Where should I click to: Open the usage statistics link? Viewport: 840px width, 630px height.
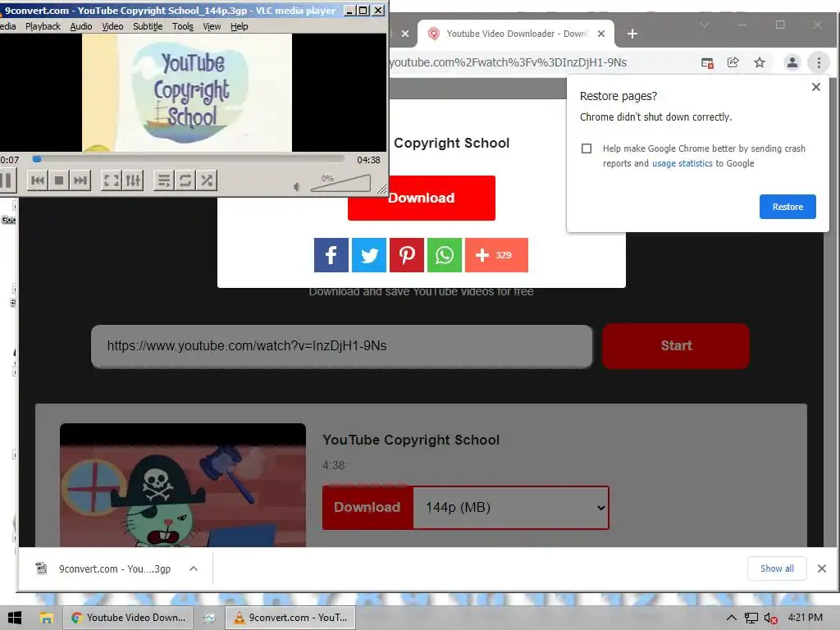[682, 163]
